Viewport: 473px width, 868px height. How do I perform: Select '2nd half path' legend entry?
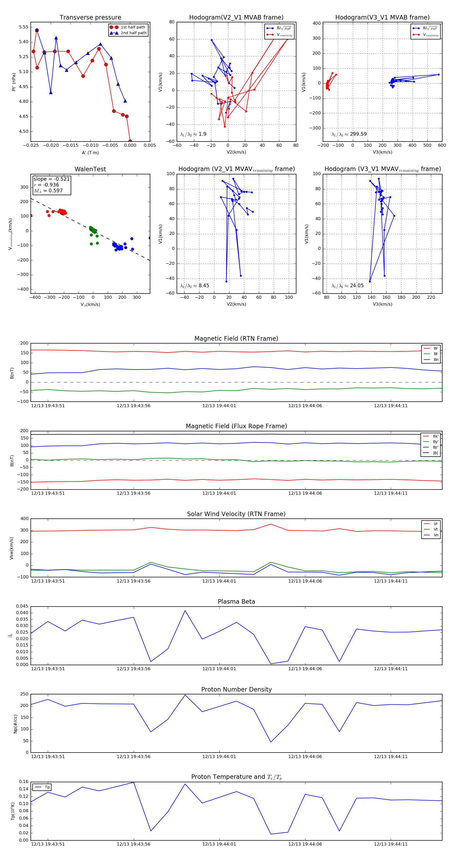tap(128, 33)
